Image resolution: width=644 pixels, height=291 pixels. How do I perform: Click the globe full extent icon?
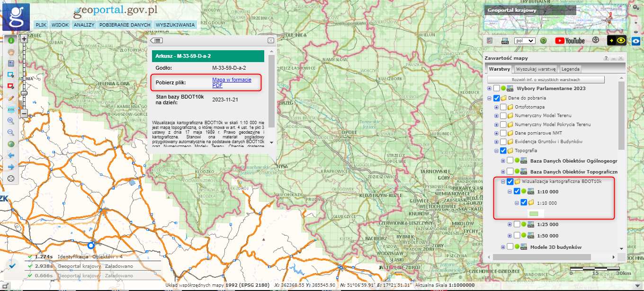coord(10,144)
